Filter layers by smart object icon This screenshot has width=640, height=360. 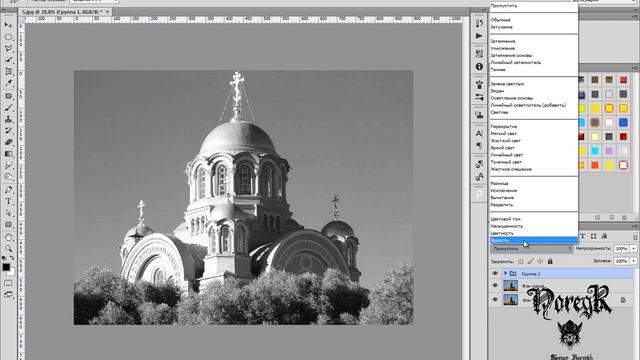click(x=604, y=236)
